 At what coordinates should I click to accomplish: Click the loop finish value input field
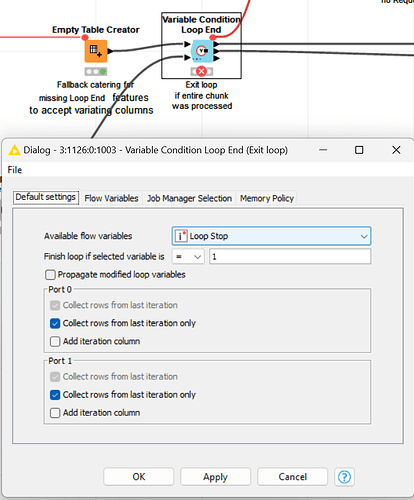click(x=290, y=257)
